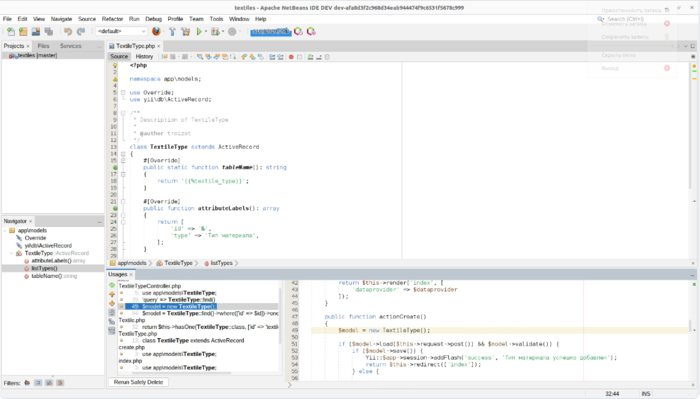Click the Undo arrow icon
The width and height of the screenshot is (700, 399).
coord(68,31)
